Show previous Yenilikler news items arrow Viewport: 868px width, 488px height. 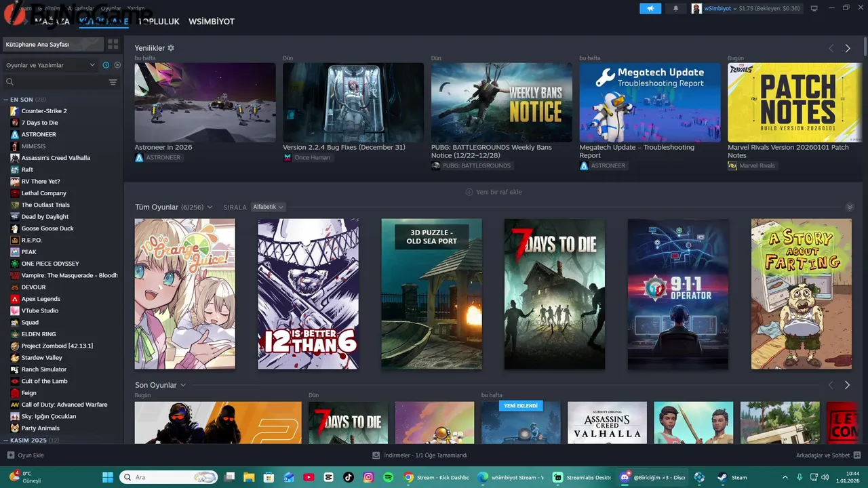[x=831, y=48]
